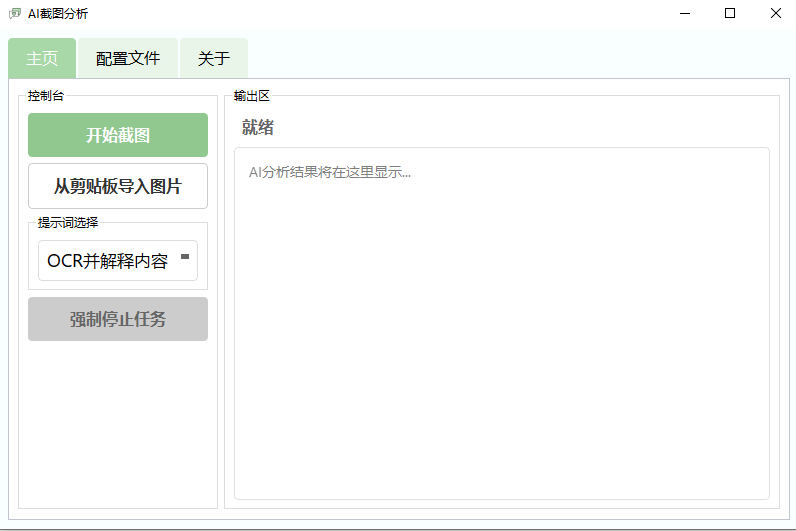Click the 就绪 status label
The height and width of the screenshot is (531, 796).
tap(258, 128)
